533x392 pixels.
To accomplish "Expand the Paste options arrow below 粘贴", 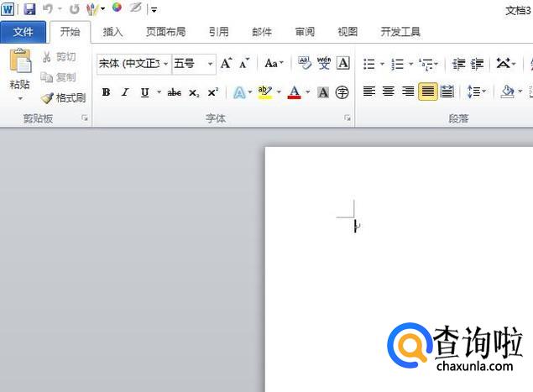I will (20, 98).
